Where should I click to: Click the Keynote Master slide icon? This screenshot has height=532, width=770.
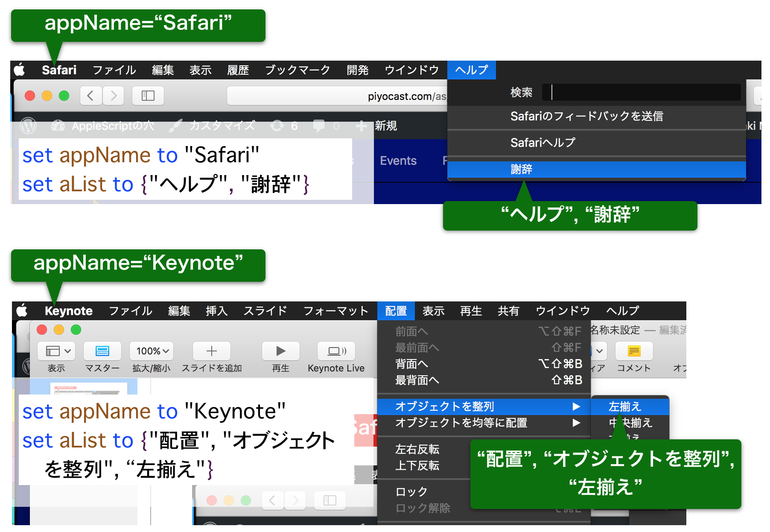coord(102,351)
